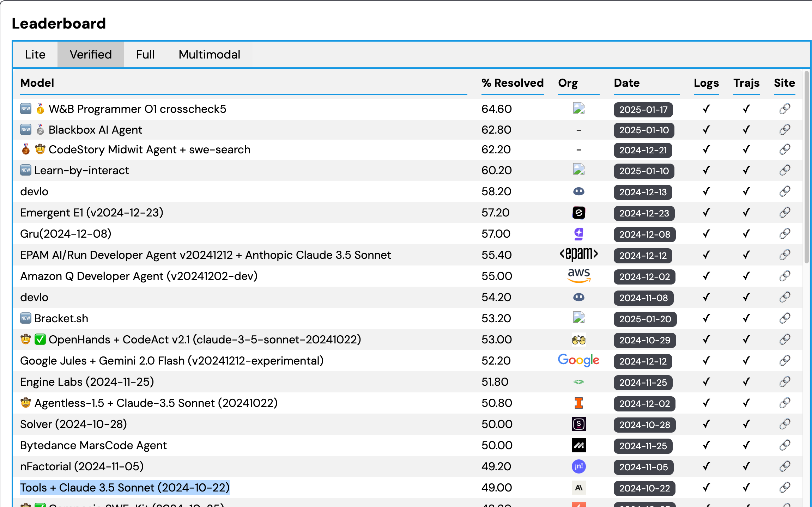Click the Agentless org logo
812x507 pixels.
coord(579,403)
